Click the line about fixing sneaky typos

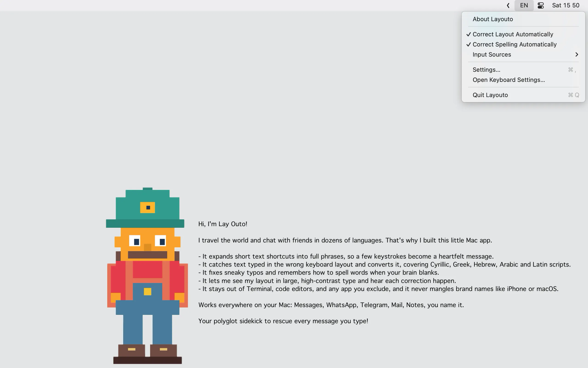(319, 272)
